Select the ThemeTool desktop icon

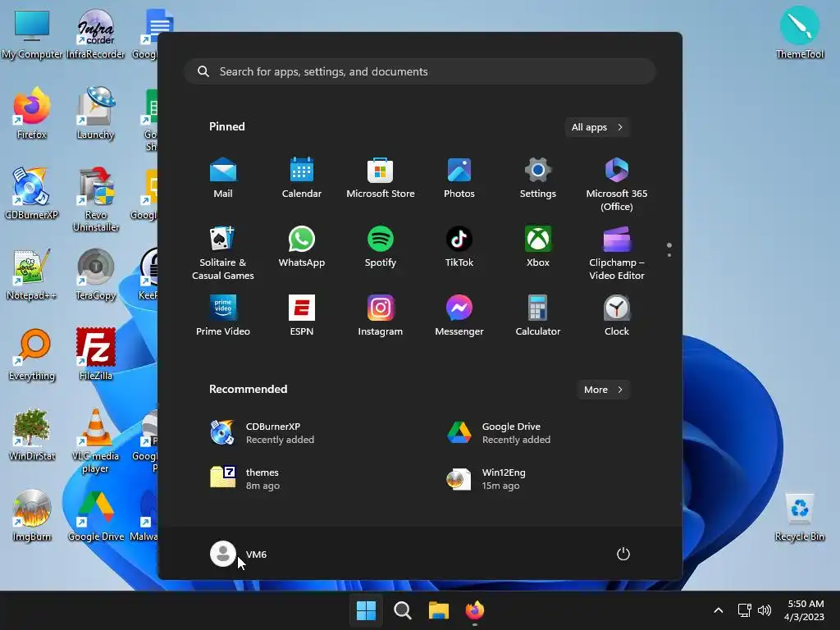point(800,33)
